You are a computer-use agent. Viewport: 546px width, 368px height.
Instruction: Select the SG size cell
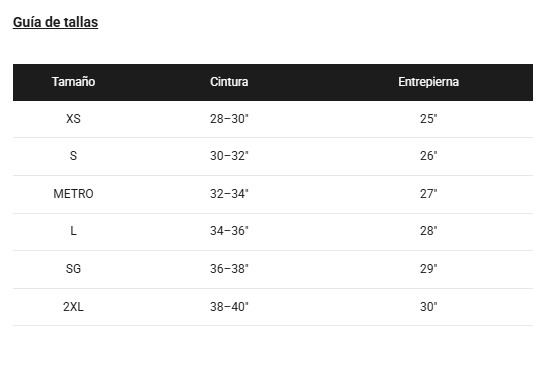click(73, 269)
